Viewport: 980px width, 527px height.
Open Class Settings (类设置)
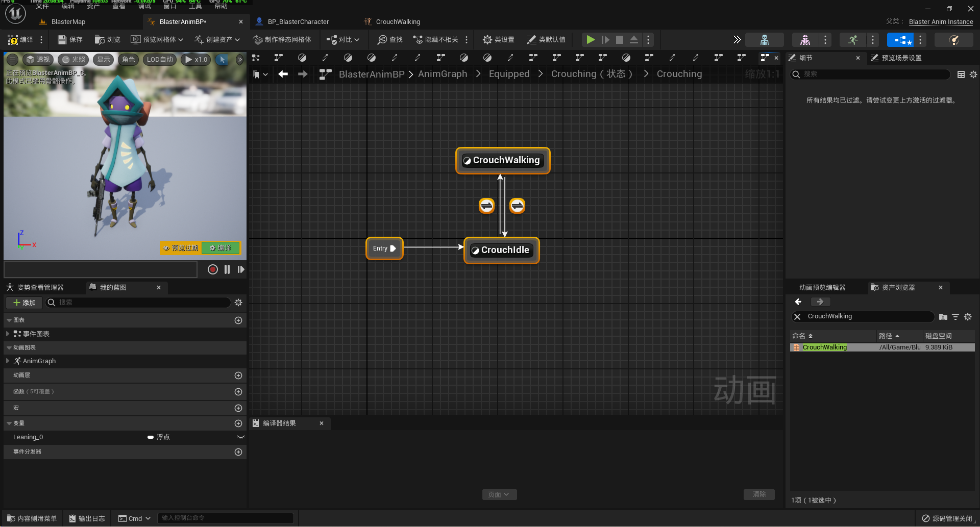[498, 39]
